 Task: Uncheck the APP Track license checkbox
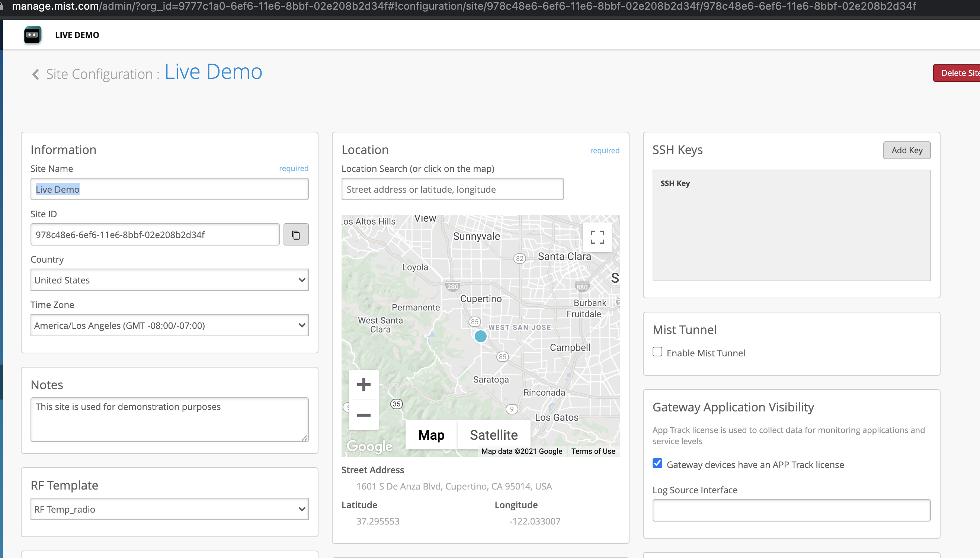point(657,464)
